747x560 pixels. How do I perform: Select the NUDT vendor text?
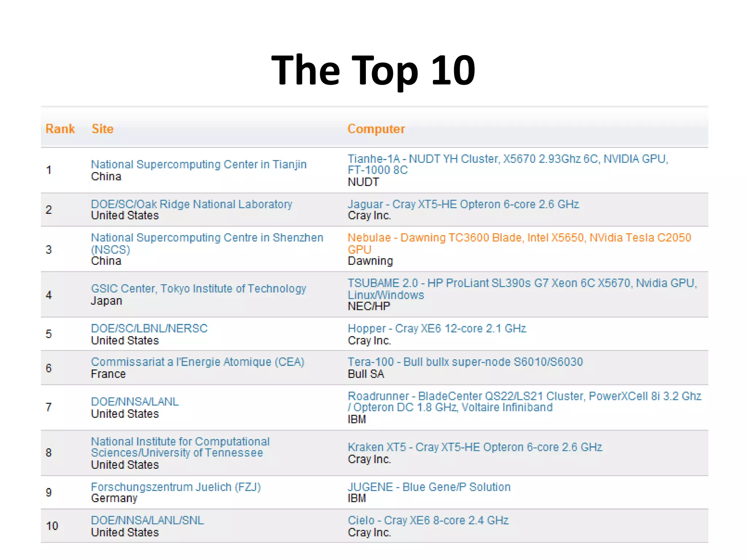(x=363, y=182)
